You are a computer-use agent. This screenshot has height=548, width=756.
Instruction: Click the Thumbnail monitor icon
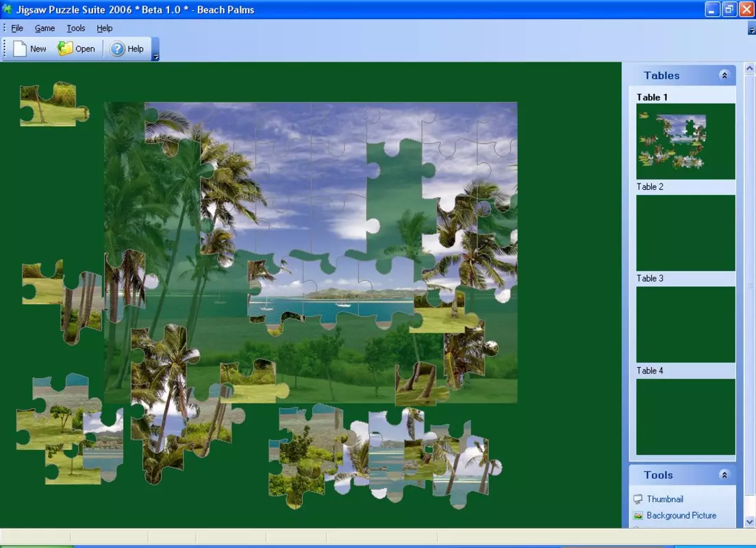tap(638, 499)
